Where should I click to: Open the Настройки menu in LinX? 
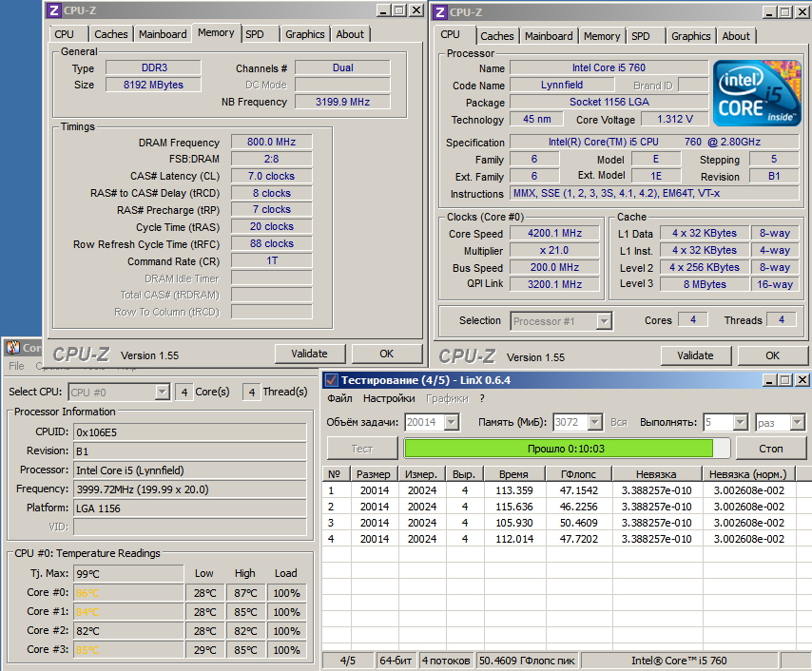tap(389, 399)
